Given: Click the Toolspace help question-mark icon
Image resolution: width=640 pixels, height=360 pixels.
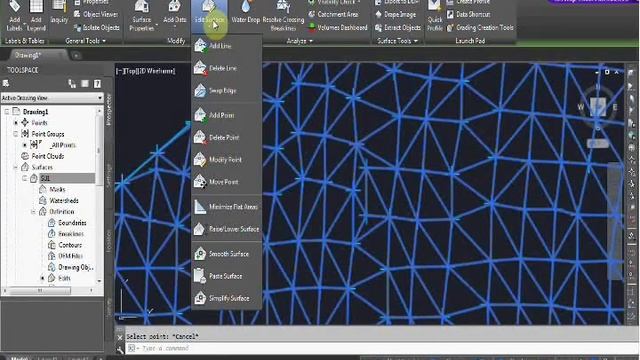Looking at the screenshot, I should click(97, 84).
